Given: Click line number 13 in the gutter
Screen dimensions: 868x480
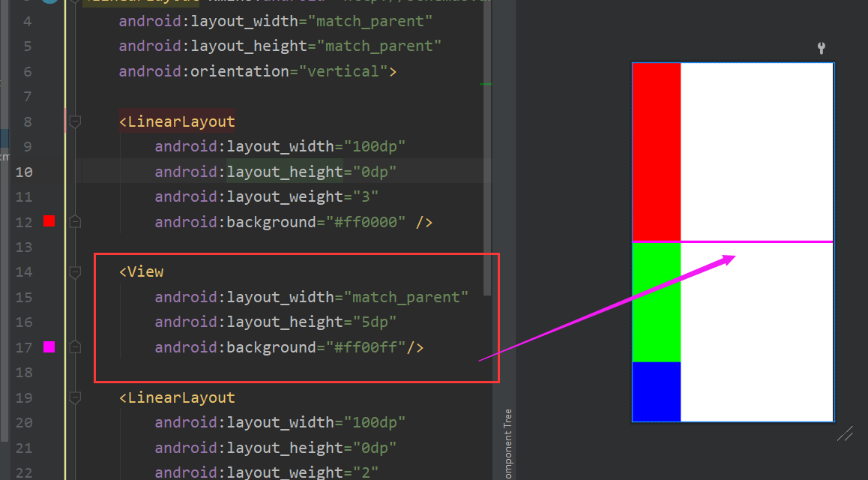Looking at the screenshot, I should (24, 247).
